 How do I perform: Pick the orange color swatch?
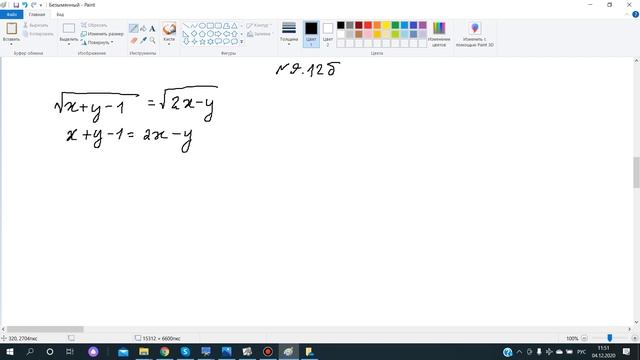pos(377,25)
